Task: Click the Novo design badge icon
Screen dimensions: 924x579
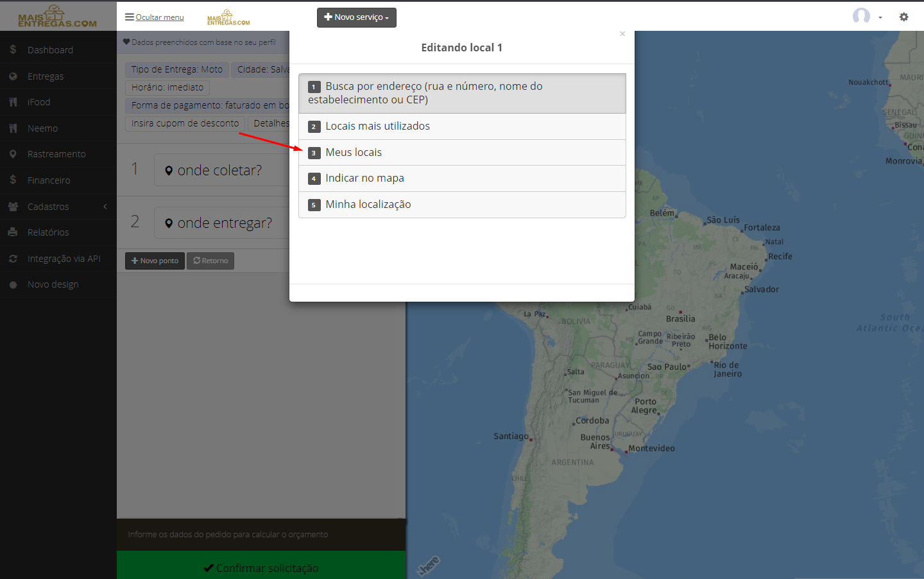Action: pos(13,284)
